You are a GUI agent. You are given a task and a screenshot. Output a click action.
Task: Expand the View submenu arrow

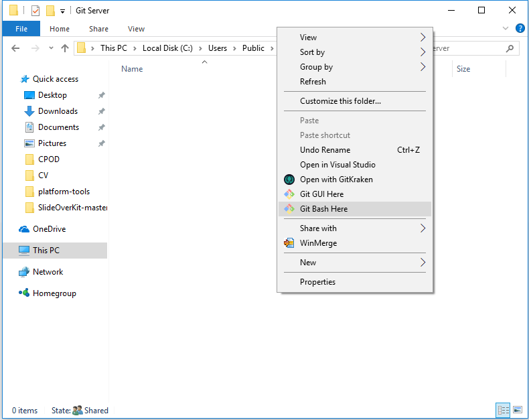click(423, 38)
